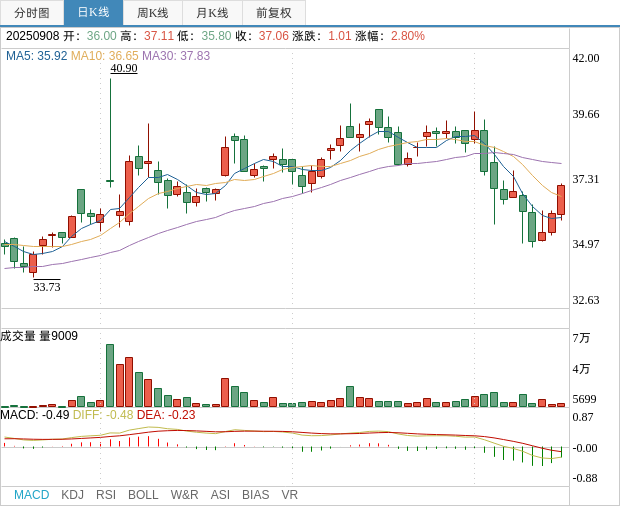This screenshot has height=506, width=620.
Task: Click the 涨跌: 1.01 change value
Action: pyautogui.click(x=322, y=36)
